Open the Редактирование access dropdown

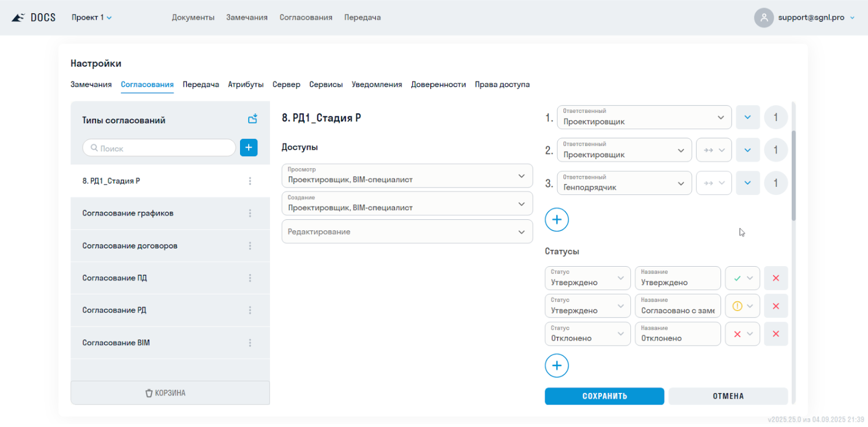407,231
